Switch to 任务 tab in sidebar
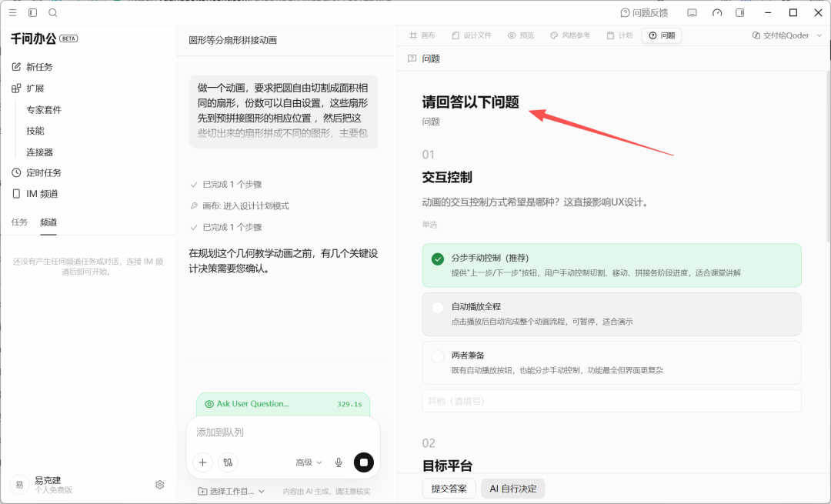The height and width of the screenshot is (504, 831). (x=19, y=222)
